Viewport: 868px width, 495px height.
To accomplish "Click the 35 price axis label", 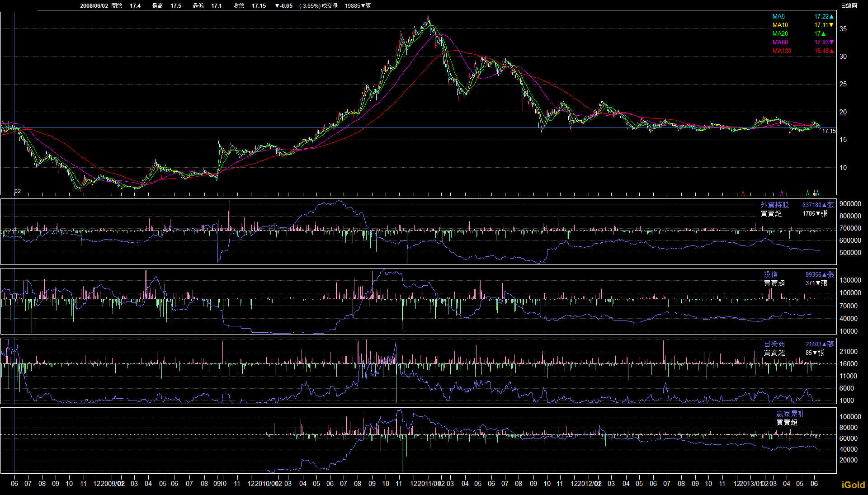I will coord(843,28).
